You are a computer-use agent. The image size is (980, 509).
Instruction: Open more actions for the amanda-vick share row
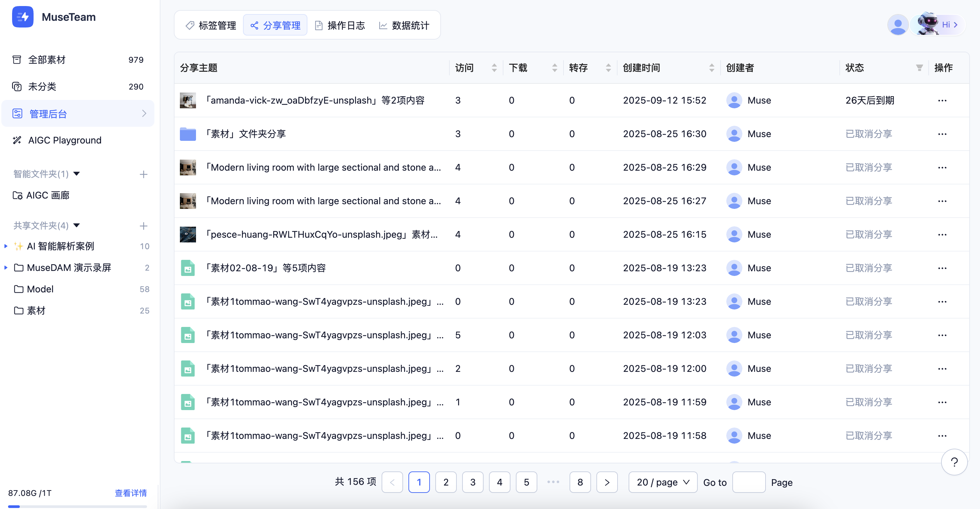(942, 100)
